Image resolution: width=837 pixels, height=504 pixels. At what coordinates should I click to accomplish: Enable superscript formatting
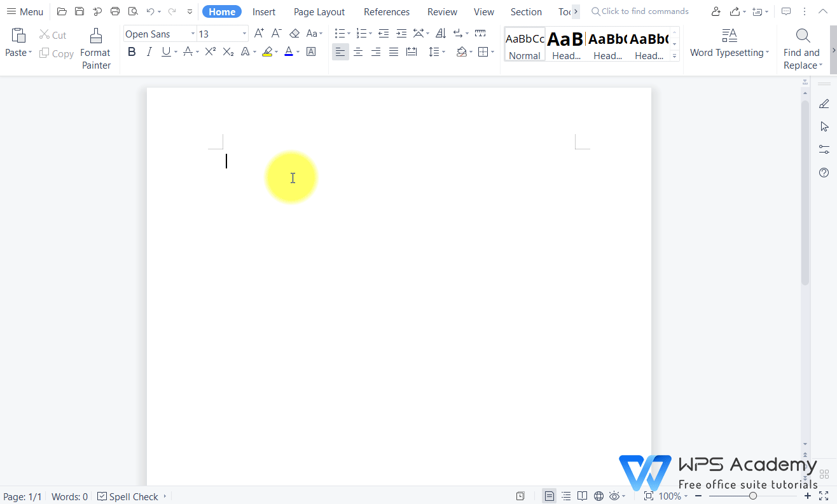tap(210, 52)
